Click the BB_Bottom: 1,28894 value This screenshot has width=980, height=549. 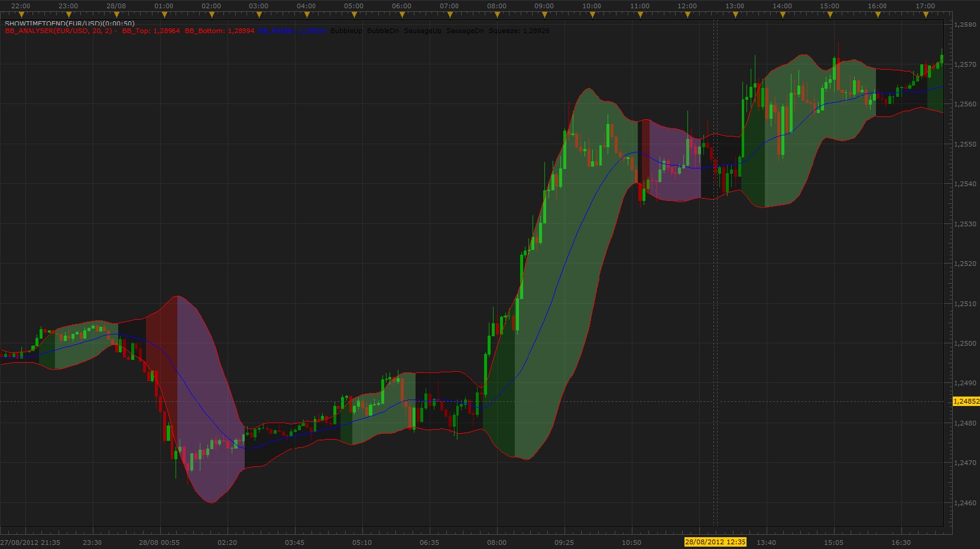click(x=219, y=31)
